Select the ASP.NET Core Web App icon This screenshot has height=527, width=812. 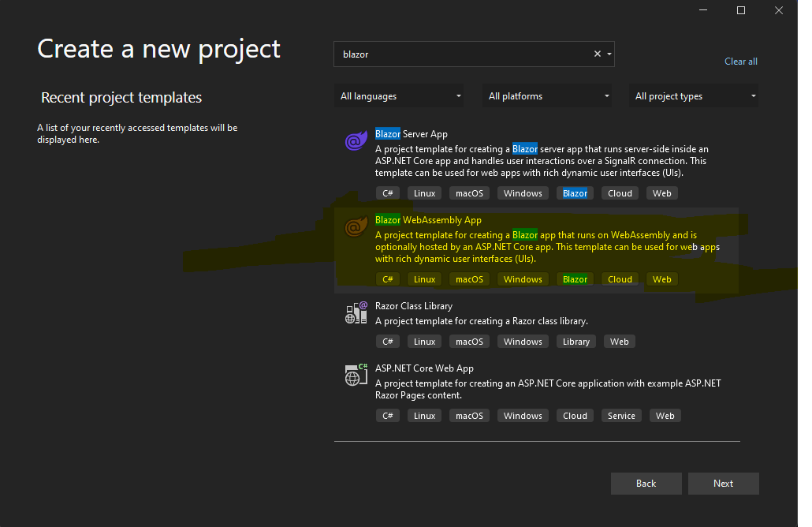(356, 376)
